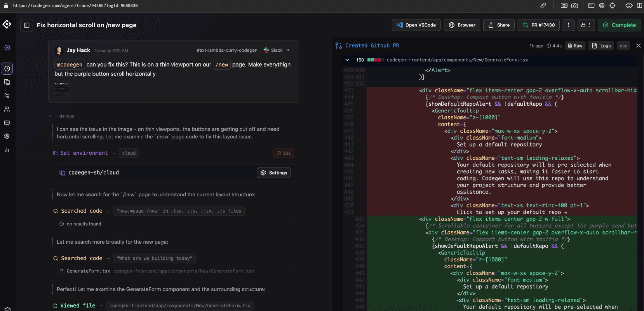Click the Viewed file step
The width and height of the screenshot is (644, 311).
tap(74, 306)
